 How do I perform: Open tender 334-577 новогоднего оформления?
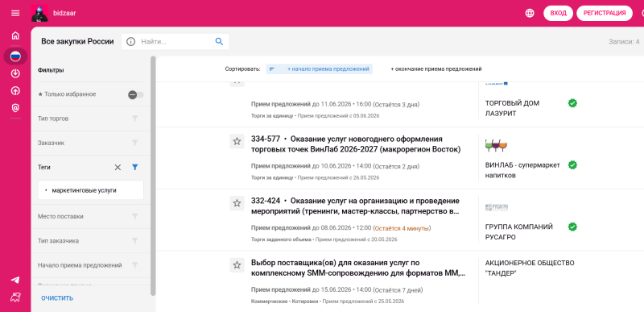(356, 144)
